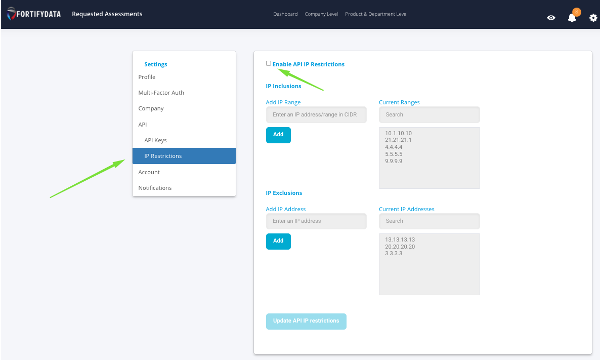Open the settings gear icon

593,18
